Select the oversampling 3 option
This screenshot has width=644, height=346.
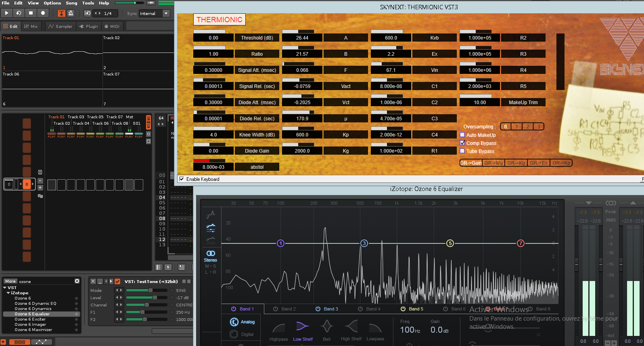[x=539, y=127]
